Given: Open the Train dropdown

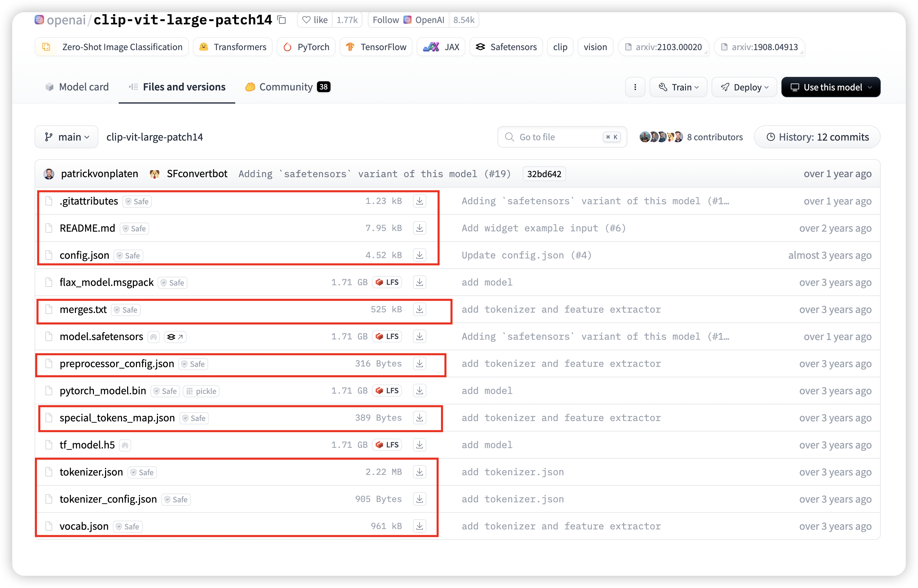Looking at the screenshot, I should (x=678, y=87).
